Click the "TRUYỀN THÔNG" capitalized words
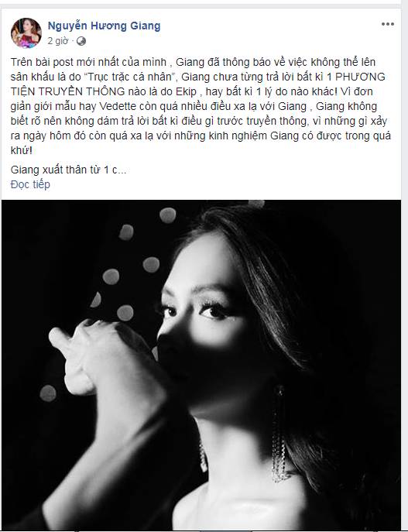 [x=81, y=92]
